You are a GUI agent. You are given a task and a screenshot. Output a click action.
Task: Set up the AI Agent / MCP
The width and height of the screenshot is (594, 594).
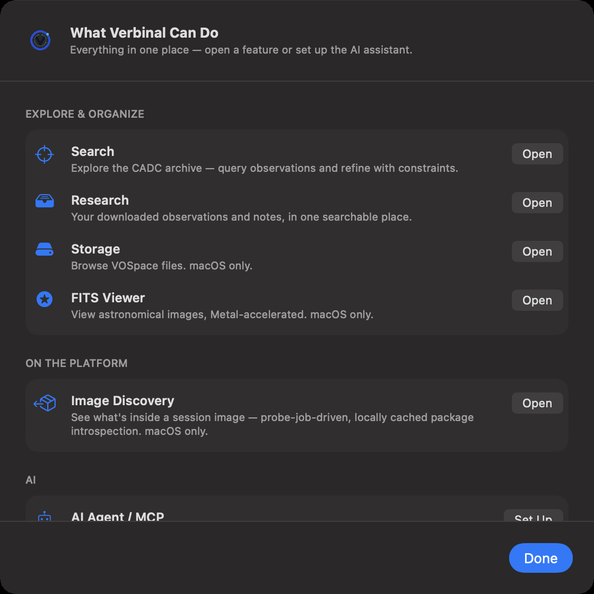pos(533,516)
